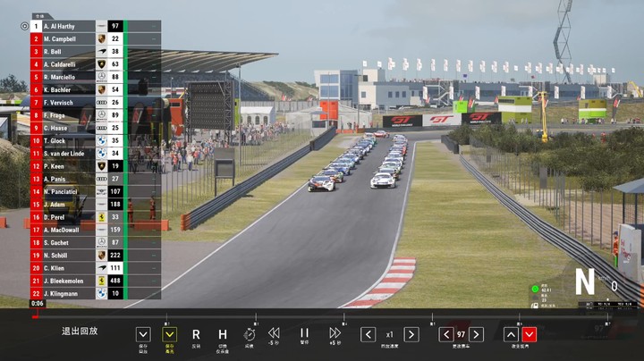
Task: Select driver S. Gachet row
Action: (x=96, y=242)
